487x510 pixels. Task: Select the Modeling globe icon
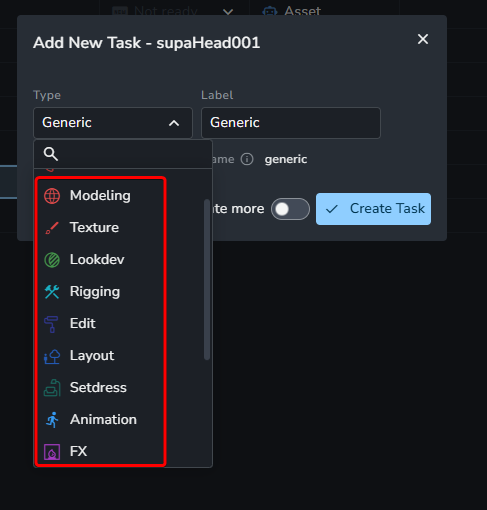point(52,196)
